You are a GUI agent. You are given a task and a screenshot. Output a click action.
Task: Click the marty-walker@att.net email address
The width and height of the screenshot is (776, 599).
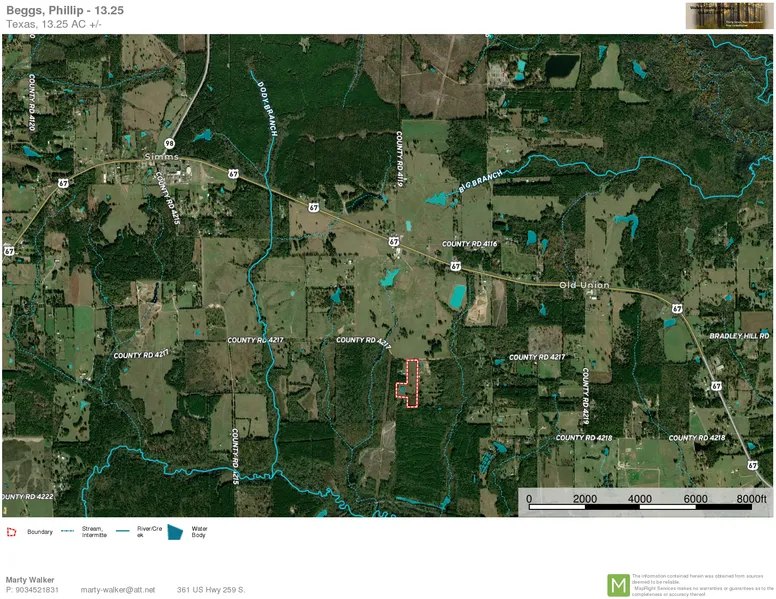tap(118, 590)
